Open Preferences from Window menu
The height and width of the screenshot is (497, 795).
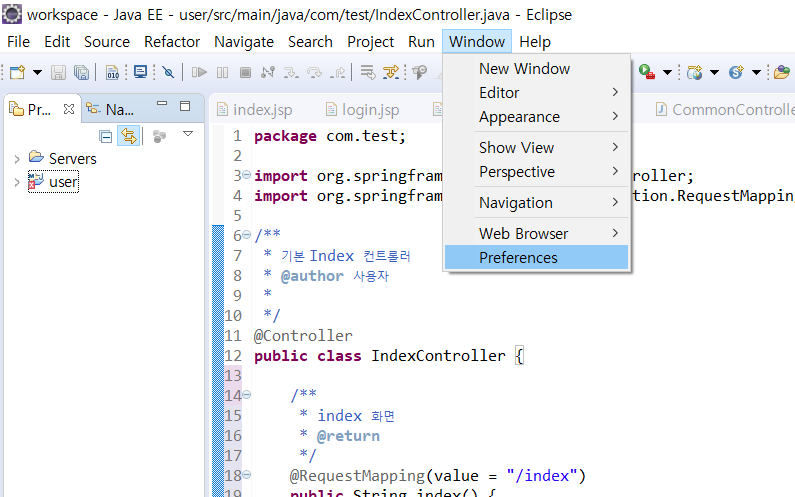tap(536, 258)
